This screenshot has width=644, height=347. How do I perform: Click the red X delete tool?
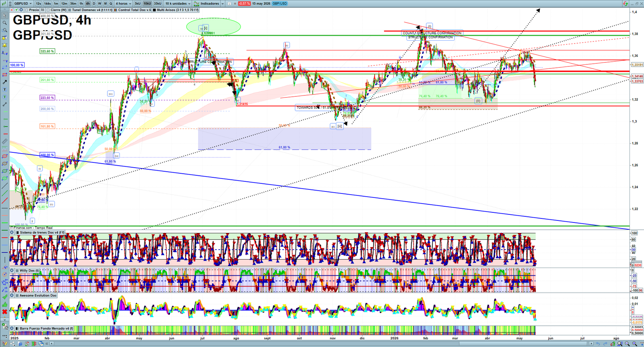click(x=5, y=312)
